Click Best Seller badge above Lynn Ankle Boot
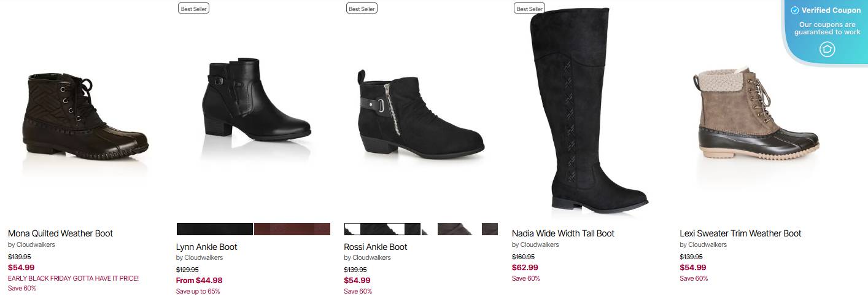 tap(193, 9)
